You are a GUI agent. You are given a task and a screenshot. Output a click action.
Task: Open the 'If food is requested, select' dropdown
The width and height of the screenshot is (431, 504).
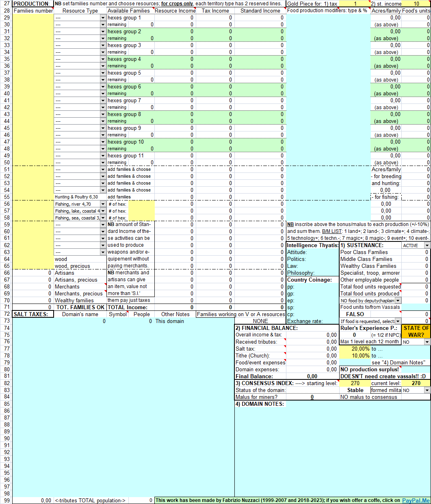click(x=398, y=321)
